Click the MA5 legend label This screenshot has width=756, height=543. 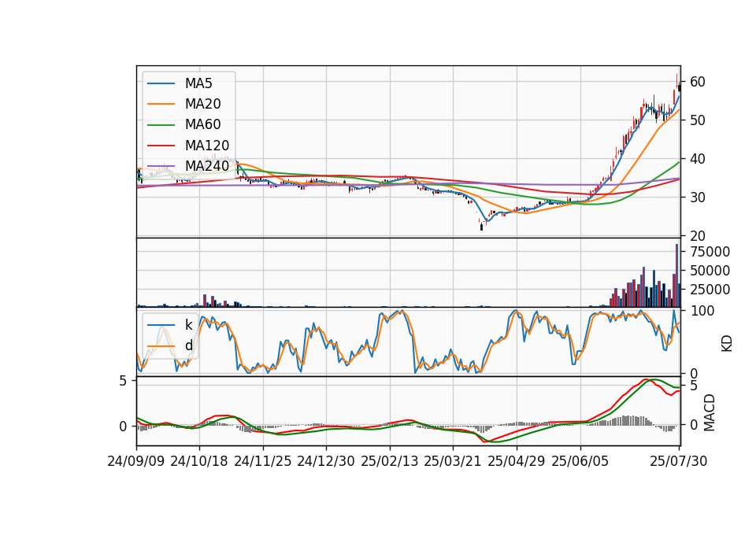coord(198,83)
